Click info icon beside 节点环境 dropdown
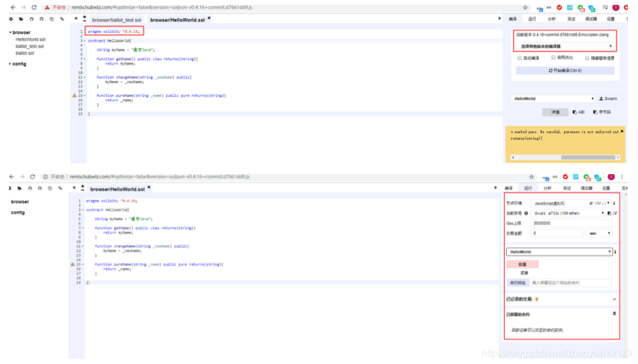Screen dimensions: 638x364 (x=614, y=203)
